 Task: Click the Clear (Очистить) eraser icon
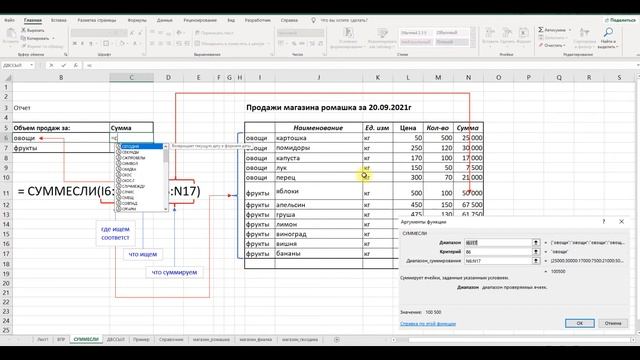(540, 45)
